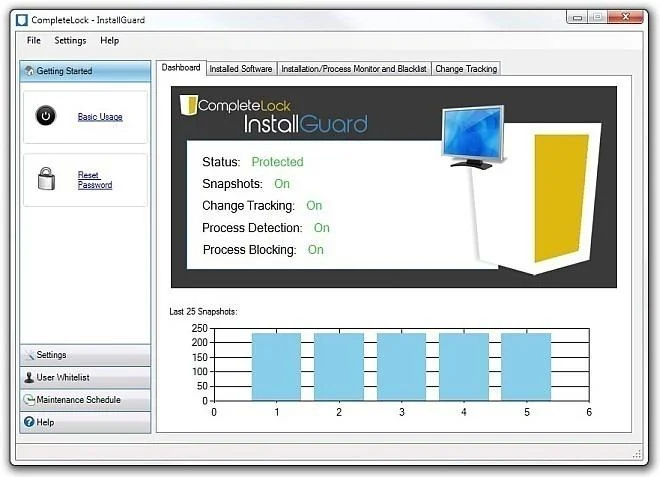Expand the Maintenance Schedule section
Image resolution: width=660 pixels, height=477 pixels.
tap(85, 400)
